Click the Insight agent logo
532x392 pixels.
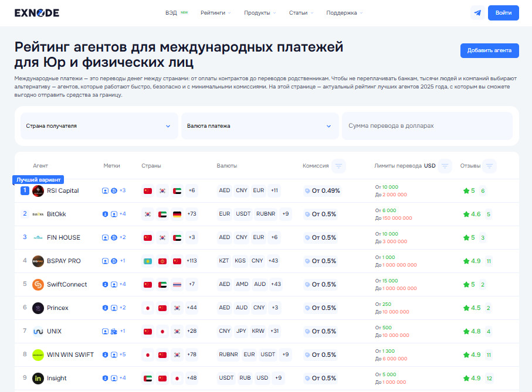tap(38, 379)
